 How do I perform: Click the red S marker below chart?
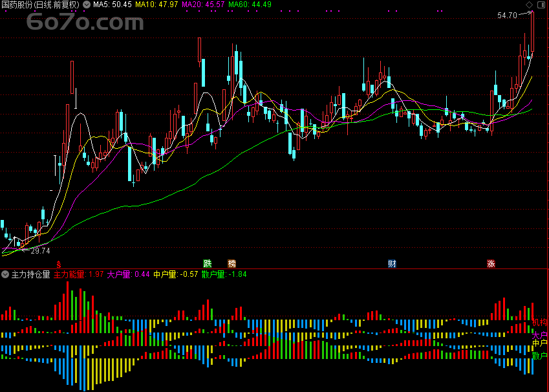tap(59, 264)
